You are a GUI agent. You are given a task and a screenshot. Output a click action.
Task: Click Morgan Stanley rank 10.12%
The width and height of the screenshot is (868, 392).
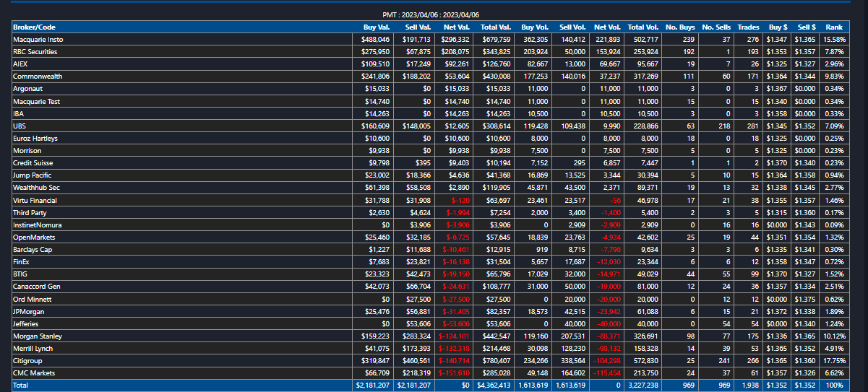pyautogui.click(x=833, y=336)
